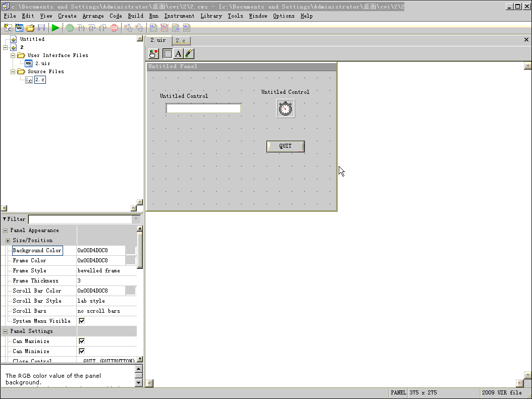
Task: Open the File menu
Action: click(10, 16)
